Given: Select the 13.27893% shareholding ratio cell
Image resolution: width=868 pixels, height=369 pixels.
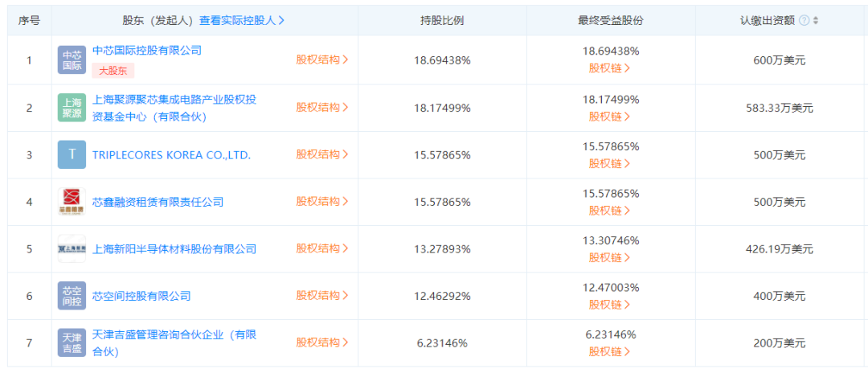Looking at the screenshot, I should [x=442, y=249].
